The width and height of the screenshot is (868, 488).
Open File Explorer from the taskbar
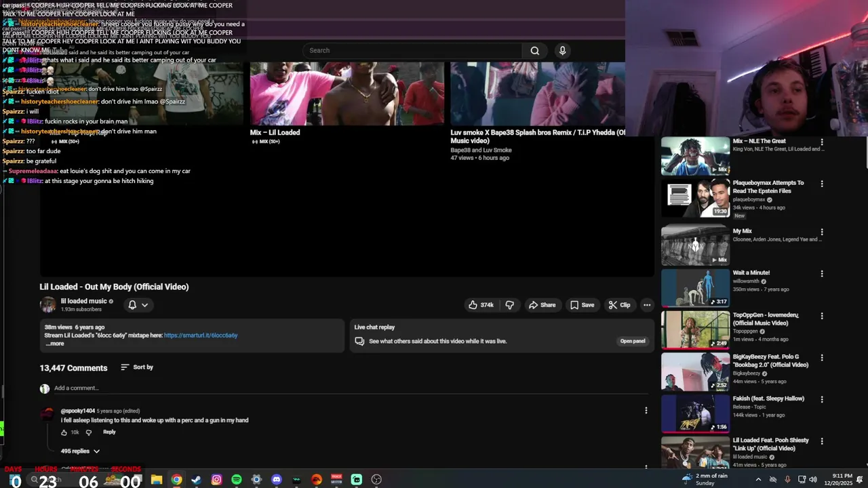157,480
